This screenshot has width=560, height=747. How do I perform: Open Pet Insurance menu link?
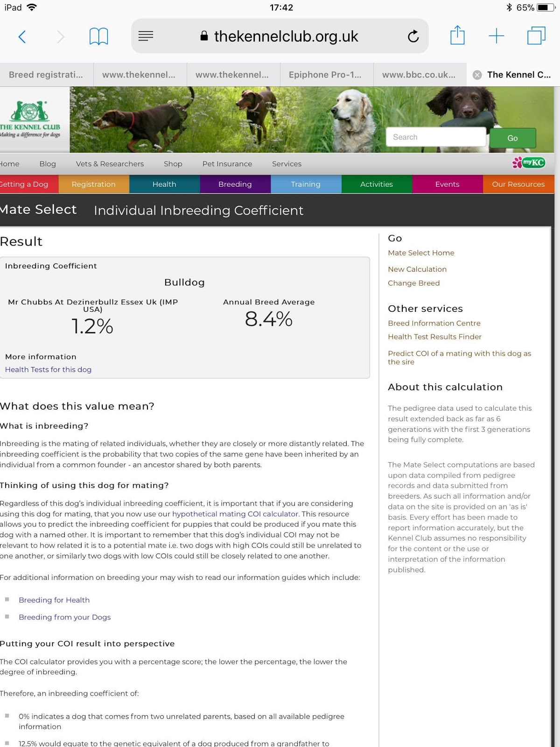click(227, 164)
